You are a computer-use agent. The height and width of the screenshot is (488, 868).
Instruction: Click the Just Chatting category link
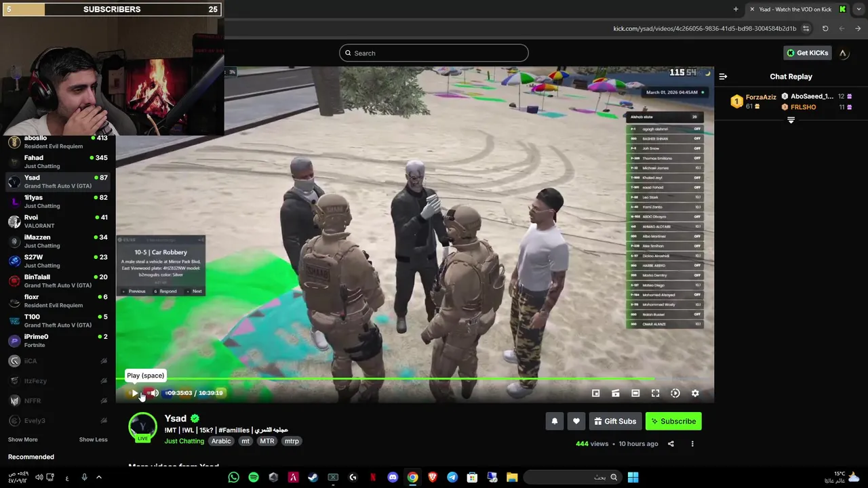184,441
